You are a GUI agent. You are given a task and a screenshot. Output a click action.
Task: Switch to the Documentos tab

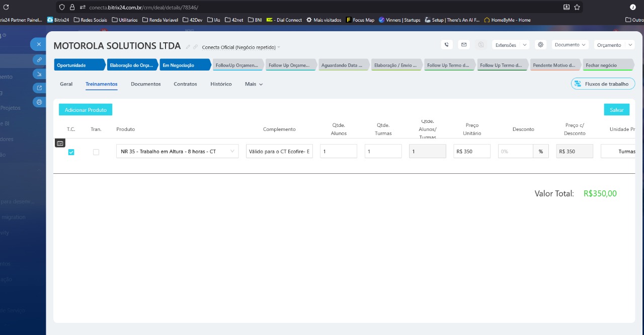145,84
